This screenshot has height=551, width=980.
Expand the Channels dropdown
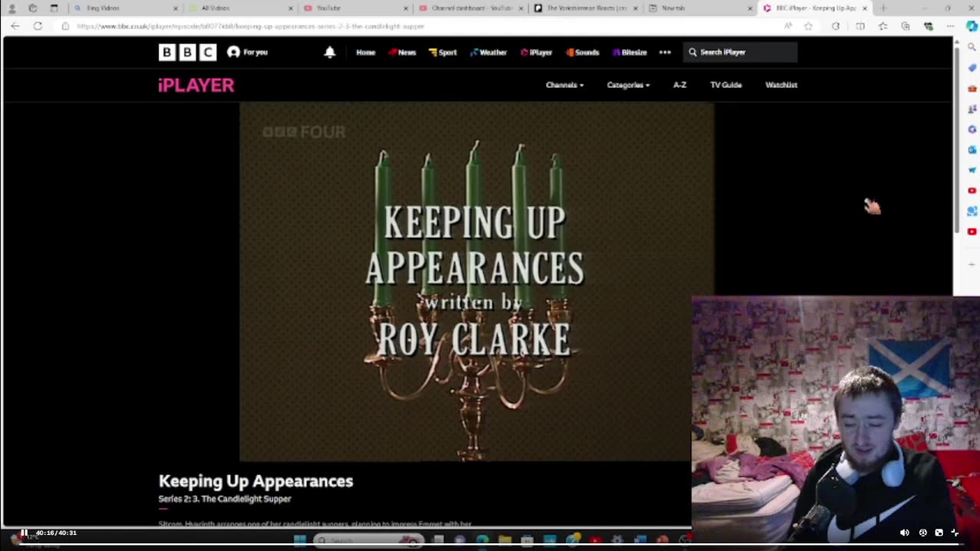pyautogui.click(x=564, y=85)
